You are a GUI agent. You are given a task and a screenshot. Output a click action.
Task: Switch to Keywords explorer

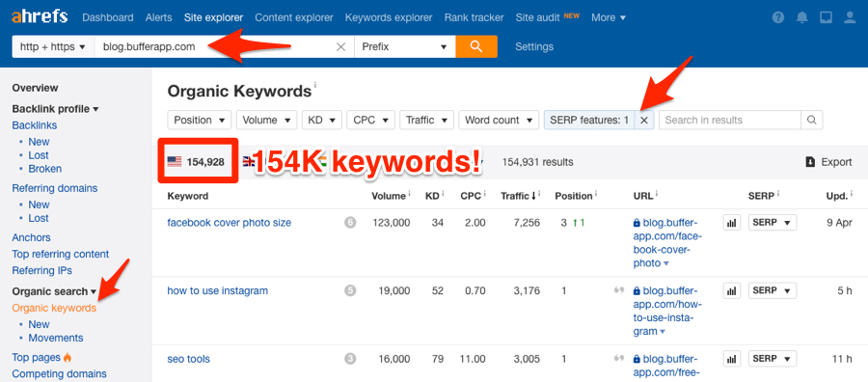[389, 17]
